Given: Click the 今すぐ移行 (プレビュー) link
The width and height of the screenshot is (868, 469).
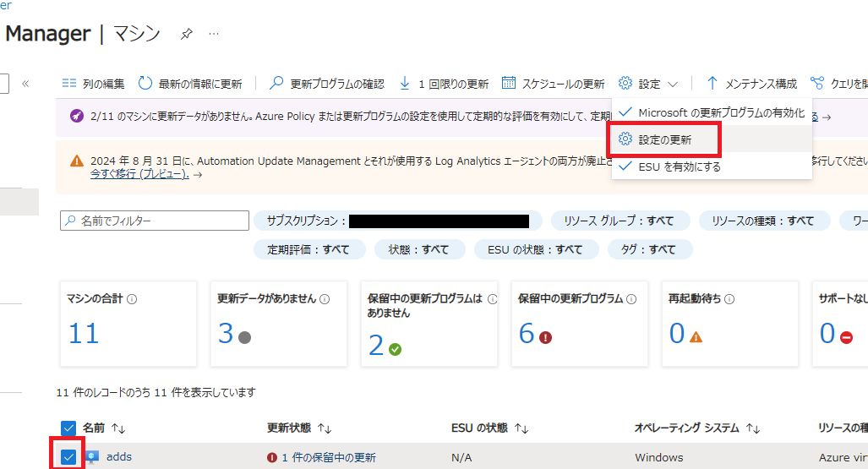Looking at the screenshot, I should [x=139, y=174].
